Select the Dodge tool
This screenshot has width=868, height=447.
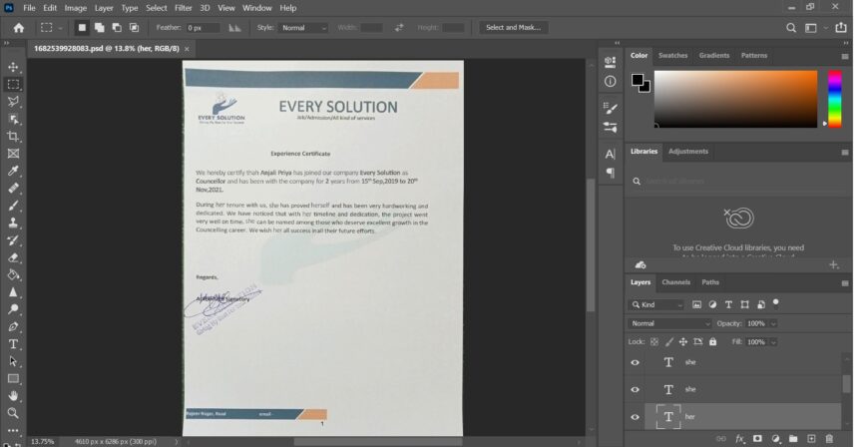click(x=13, y=309)
